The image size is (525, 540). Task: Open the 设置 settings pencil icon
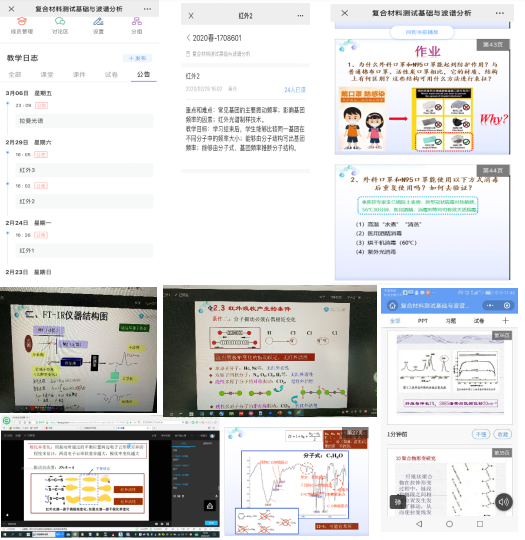click(x=98, y=21)
